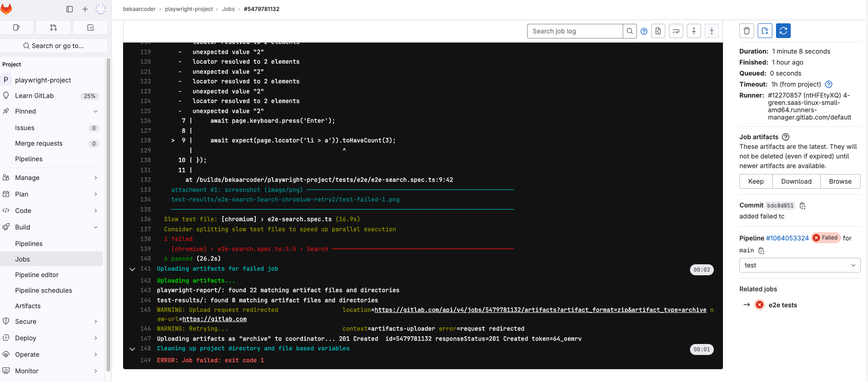Open Job artifacts help question icon
This screenshot has height=382, width=868.
pyautogui.click(x=786, y=137)
